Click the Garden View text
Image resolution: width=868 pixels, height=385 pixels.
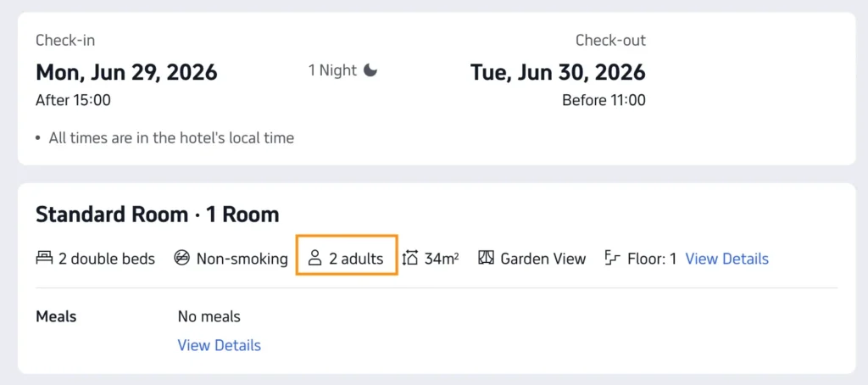tap(543, 259)
